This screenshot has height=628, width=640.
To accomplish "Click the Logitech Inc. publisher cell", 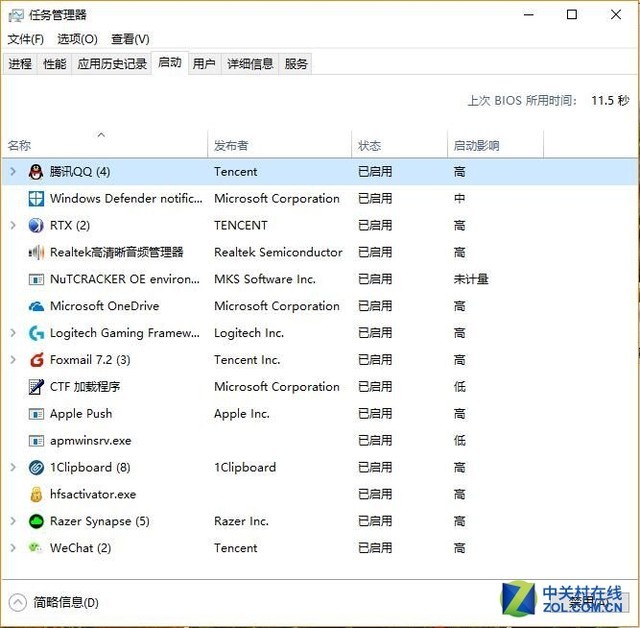I will [x=249, y=333].
